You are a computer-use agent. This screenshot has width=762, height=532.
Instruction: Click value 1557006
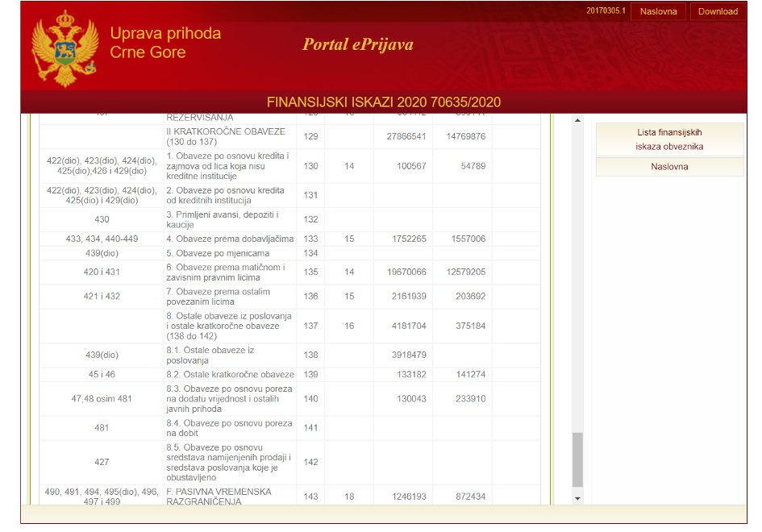click(x=468, y=239)
